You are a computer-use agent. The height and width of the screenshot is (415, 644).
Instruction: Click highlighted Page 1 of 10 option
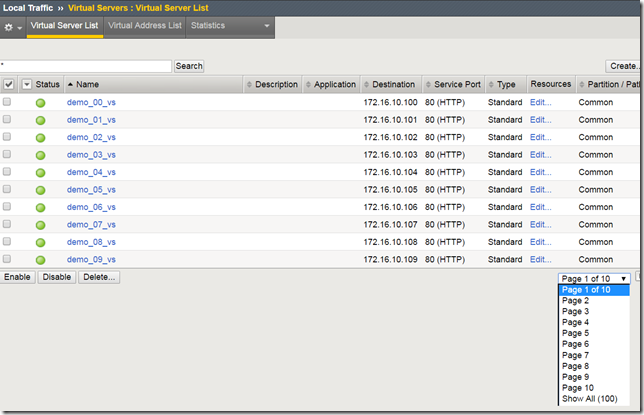[594, 290]
